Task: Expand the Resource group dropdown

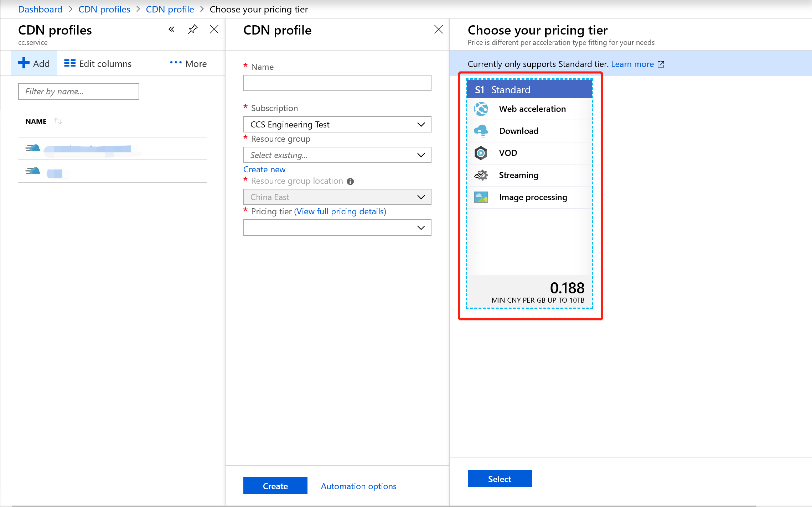Action: tap(337, 155)
